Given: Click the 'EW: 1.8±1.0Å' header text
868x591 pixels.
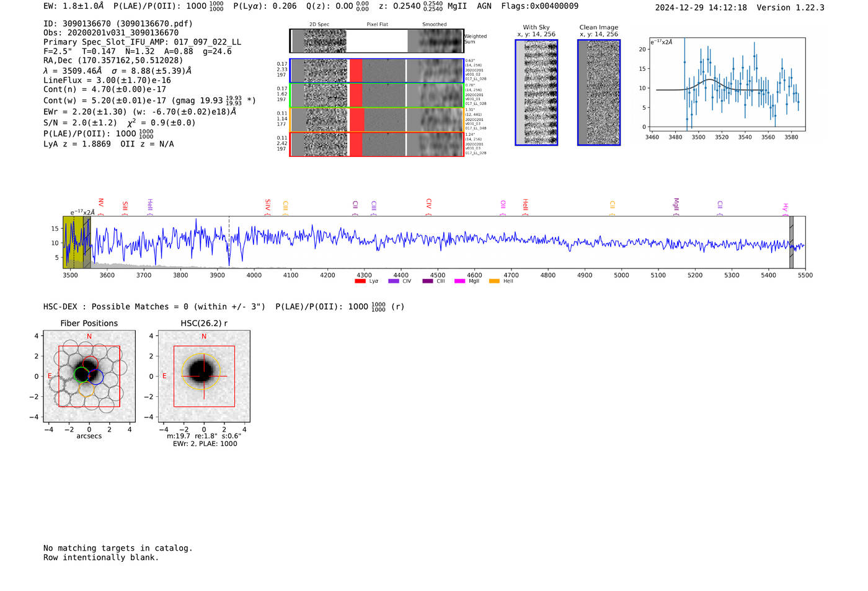Looking at the screenshot, I should (73, 6).
